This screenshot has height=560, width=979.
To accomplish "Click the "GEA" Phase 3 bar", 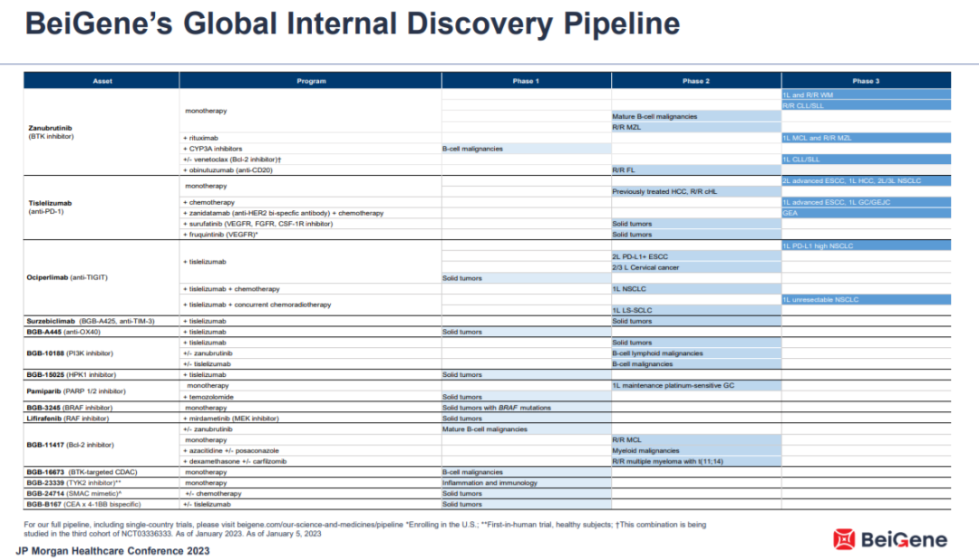I will (x=866, y=213).
